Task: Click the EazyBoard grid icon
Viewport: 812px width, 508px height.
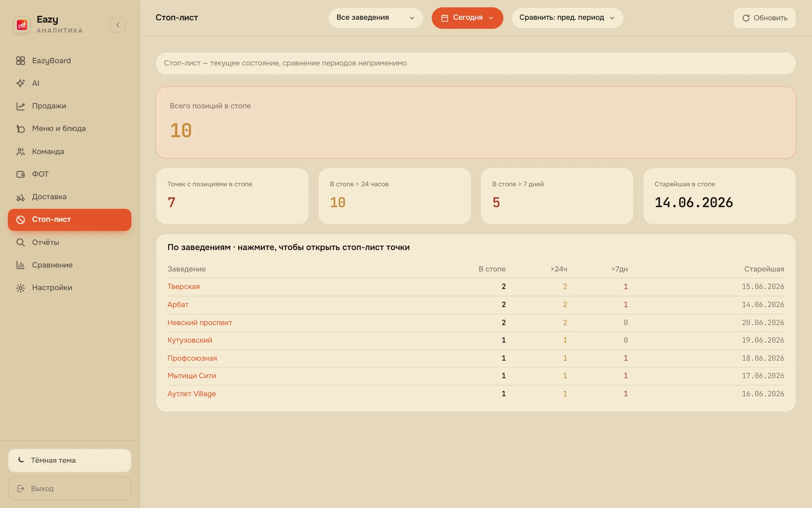Action: tap(20, 61)
